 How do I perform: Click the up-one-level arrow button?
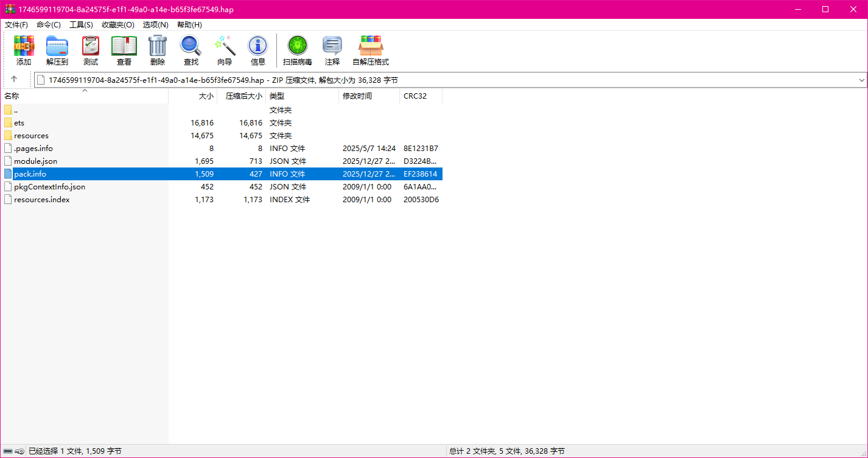point(14,80)
